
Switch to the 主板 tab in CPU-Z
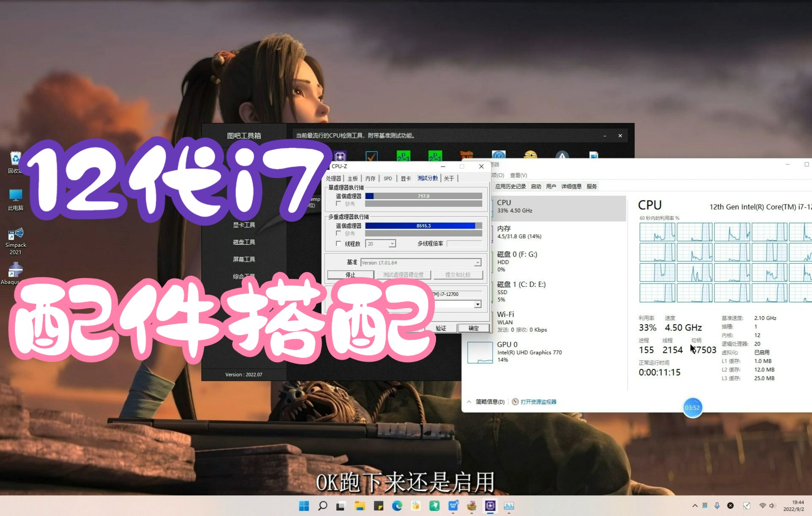[353, 178]
